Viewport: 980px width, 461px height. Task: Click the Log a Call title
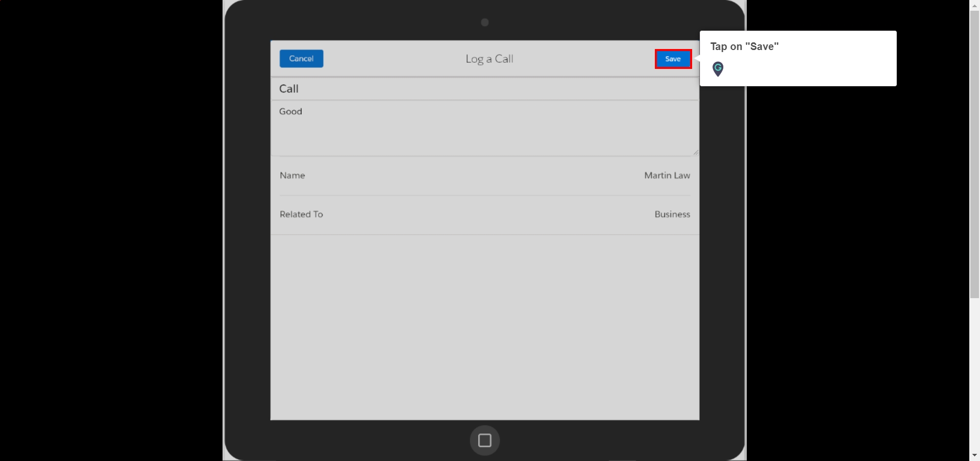point(489,59)
